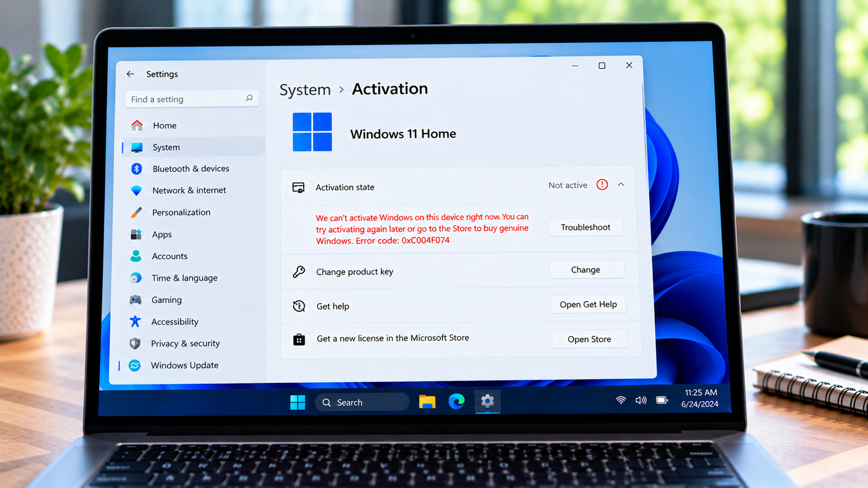The width and height of the screenshot is (868, 488).
Task: Click the error code 0xC004F074 message
Action: pyautogui.click(x=422, y=229)
